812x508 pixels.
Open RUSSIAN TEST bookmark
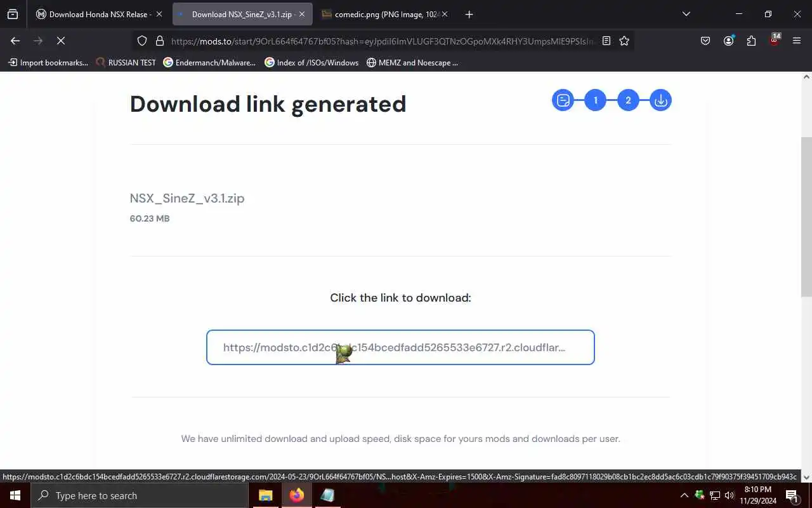(x=126, y=62)
